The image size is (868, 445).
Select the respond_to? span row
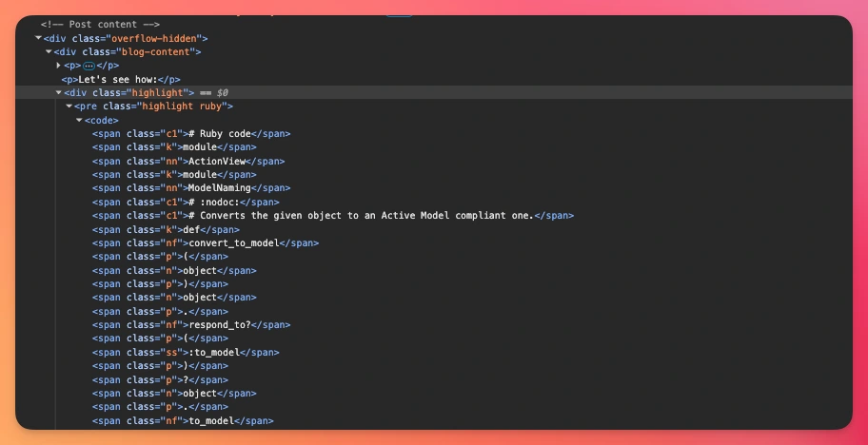coord(191,325)
